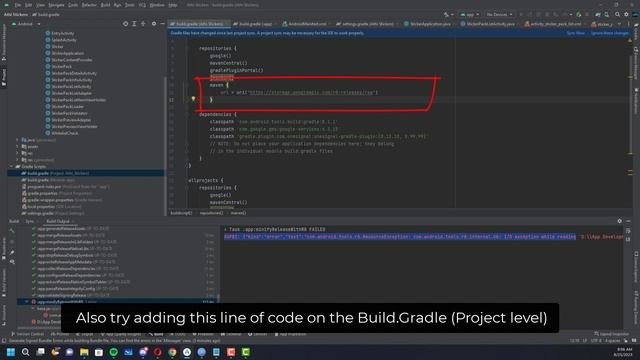Open app run configuration dropdown
The height and width of the screenshot is (360, 640).
click(469, 14)
